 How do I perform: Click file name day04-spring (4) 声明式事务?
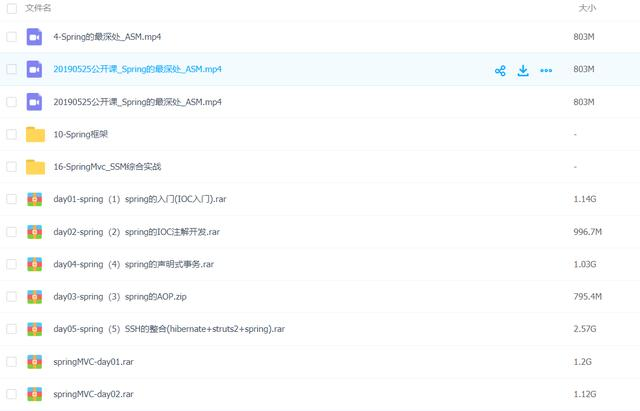tap(134, 264)
